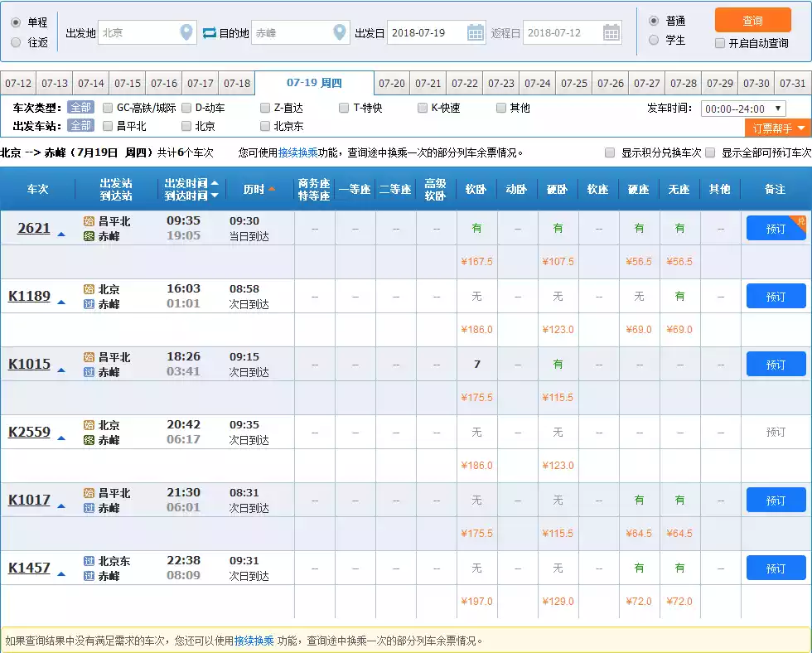The height and width of the screenshot is (653, 812).
Task: Expand the 订票帮手 booking helper menu
Action: 778,128
